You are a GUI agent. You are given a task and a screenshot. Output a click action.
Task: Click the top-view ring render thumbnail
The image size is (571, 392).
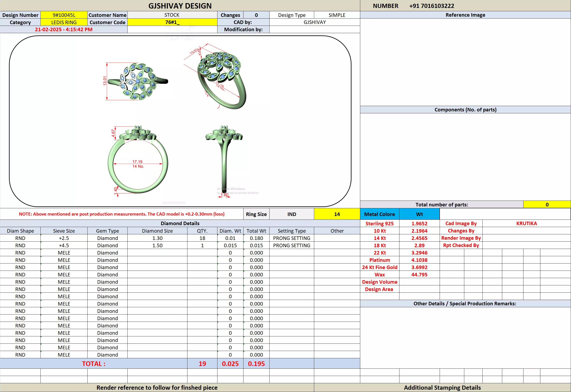138,81
